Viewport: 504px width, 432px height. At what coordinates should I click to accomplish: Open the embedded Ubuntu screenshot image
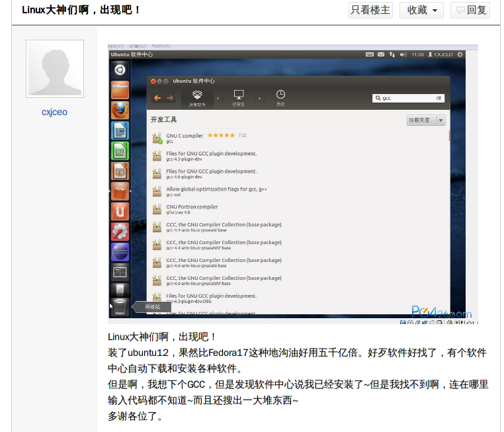coord(293,184)
